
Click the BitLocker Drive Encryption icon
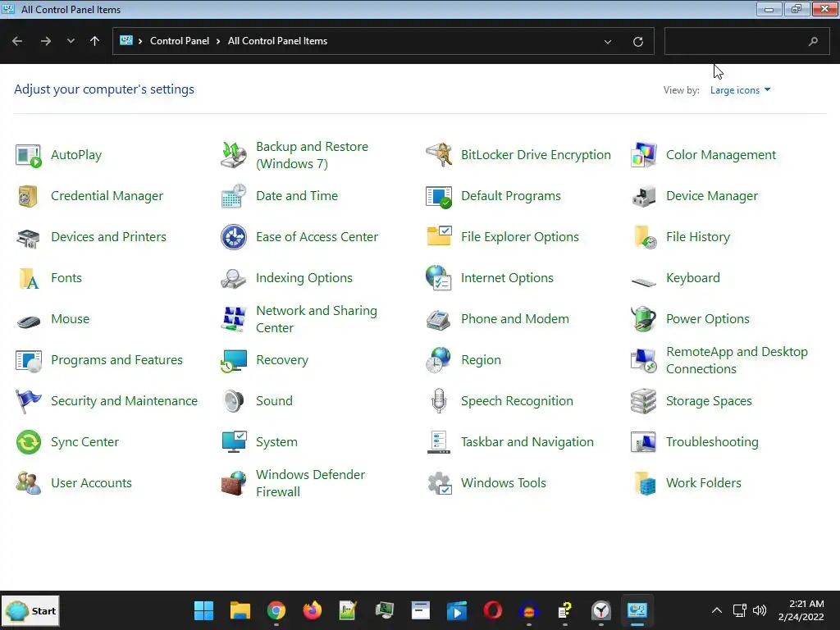439,155
